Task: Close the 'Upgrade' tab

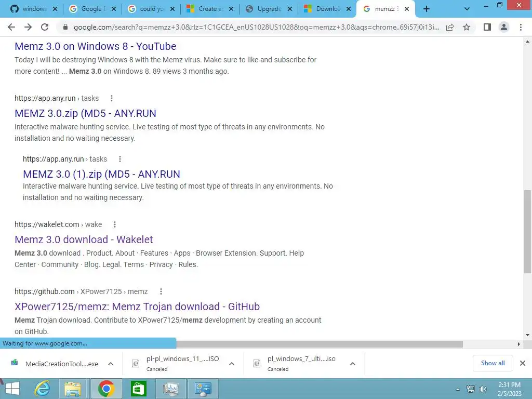Action: 290,9
